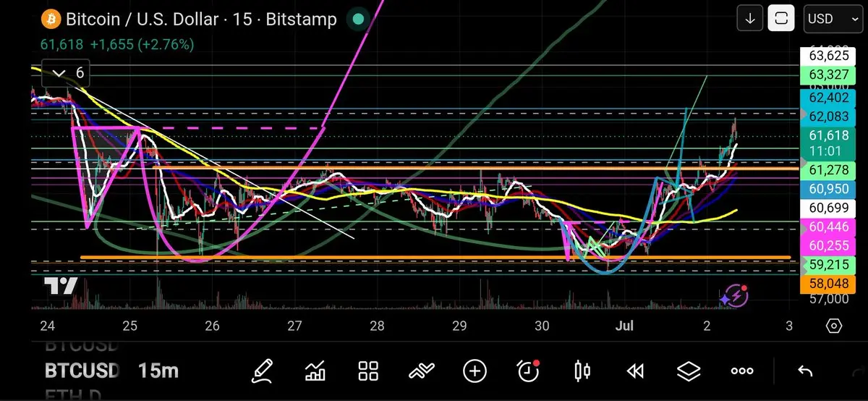The height and width of the screenshot is (401, 868).
Task: Tap the 30 date on time axis
Action: click(542, 326)
